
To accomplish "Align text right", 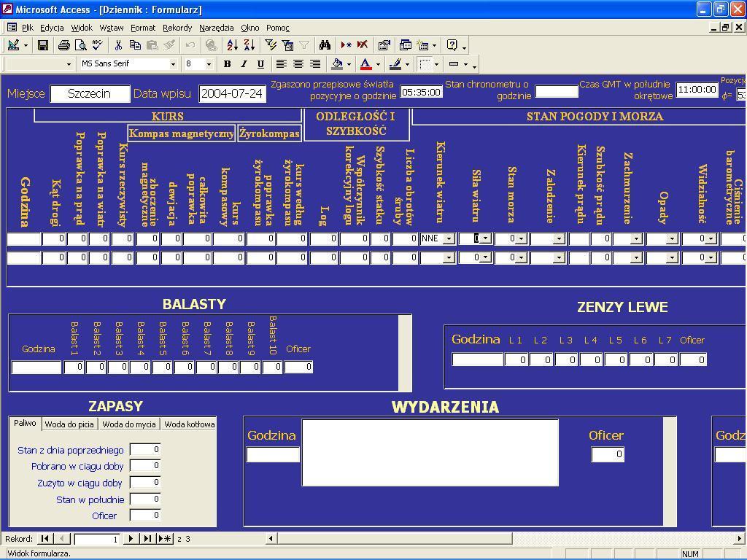I will pos(315,64).
